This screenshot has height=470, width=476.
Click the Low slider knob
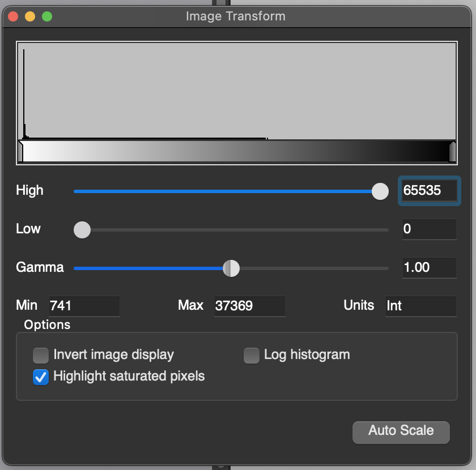[x=82, y=230]
